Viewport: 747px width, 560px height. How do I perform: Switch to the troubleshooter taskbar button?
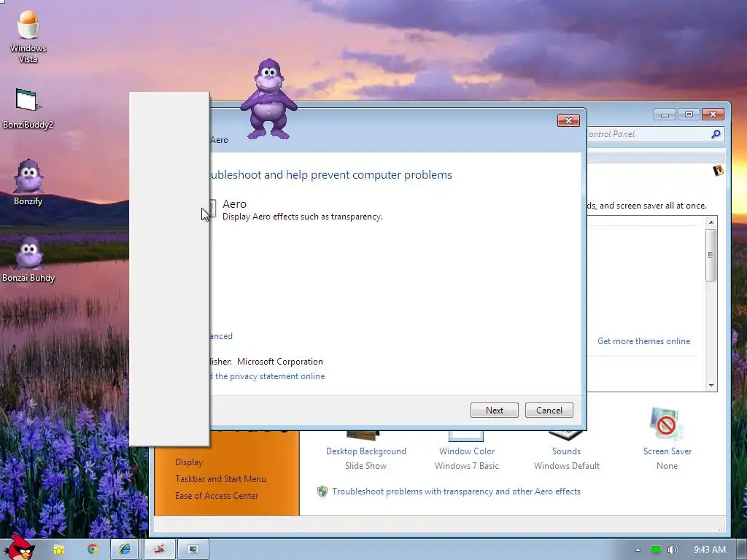193,550
